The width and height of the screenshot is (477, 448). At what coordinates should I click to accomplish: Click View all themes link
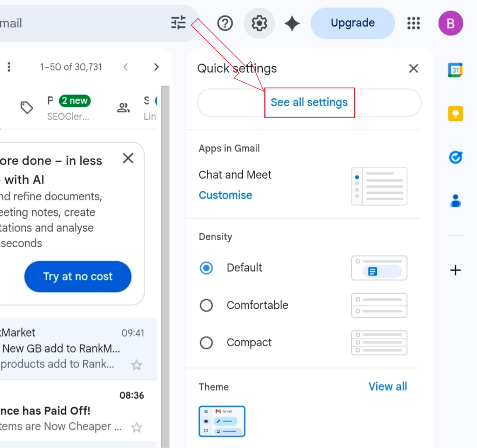click(x=387, y=387)
